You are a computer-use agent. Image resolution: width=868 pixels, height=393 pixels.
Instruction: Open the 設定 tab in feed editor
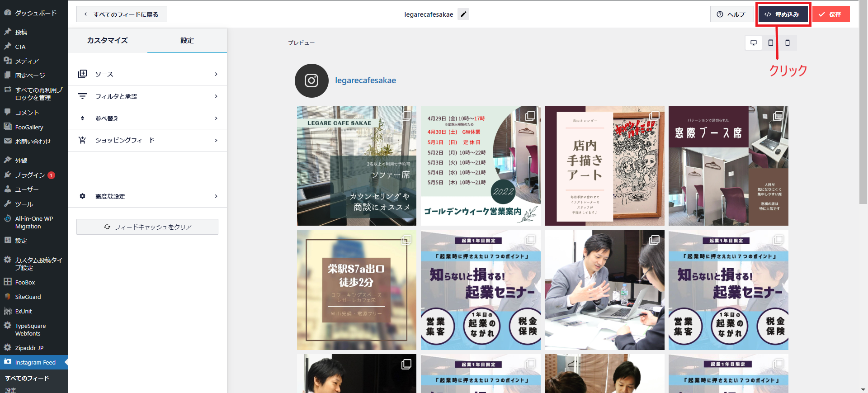pyautogui.click(x=187, y=40)
